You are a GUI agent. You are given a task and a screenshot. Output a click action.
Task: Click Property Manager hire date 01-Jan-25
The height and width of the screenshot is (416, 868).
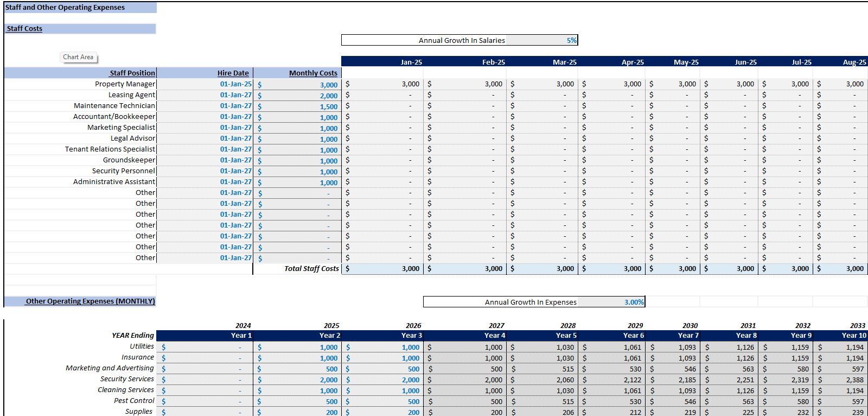click(236, 84)
